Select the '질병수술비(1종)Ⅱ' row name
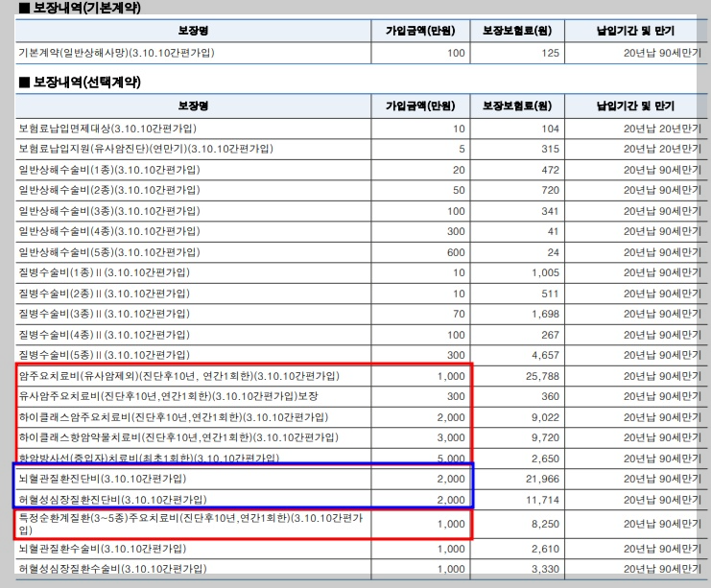711x588 pixels. click(105, 272)
